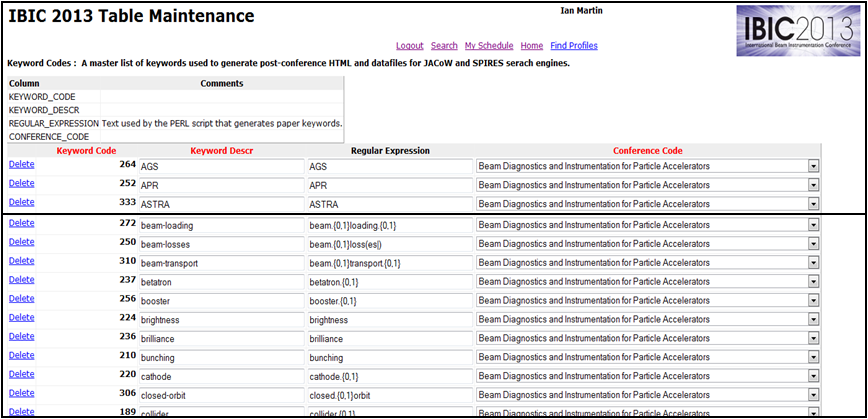Screen dimensions: 868x419
Task: Edit the brilliance Regular Expression field
Action: coord(390,338)
